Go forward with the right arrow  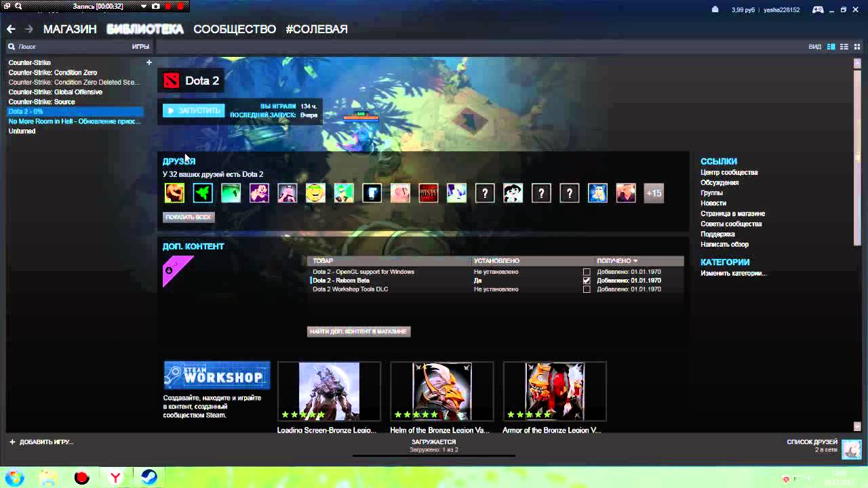tap(28, 29)
